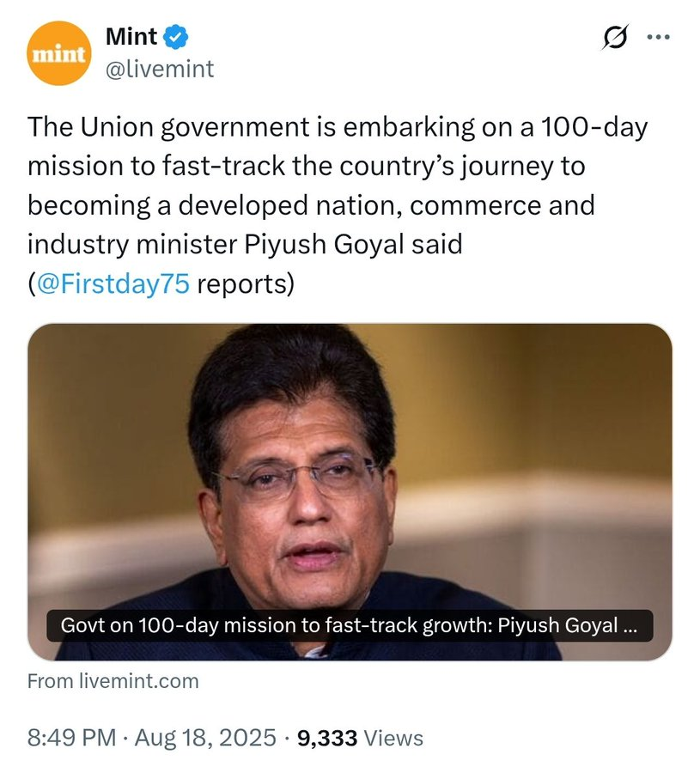The width and height of the screenshot is (700, 773).
Task: Open the @Firstday75 mention
Action: click(113, 284)
